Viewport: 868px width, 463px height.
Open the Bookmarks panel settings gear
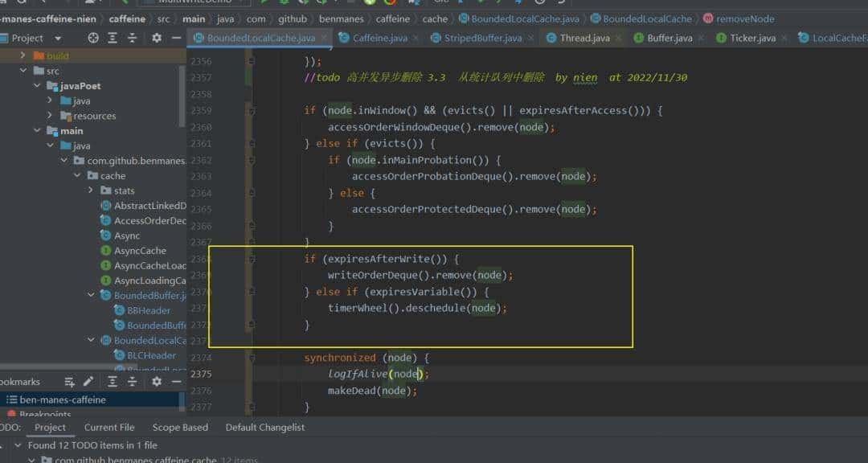[x=157, y=382]
